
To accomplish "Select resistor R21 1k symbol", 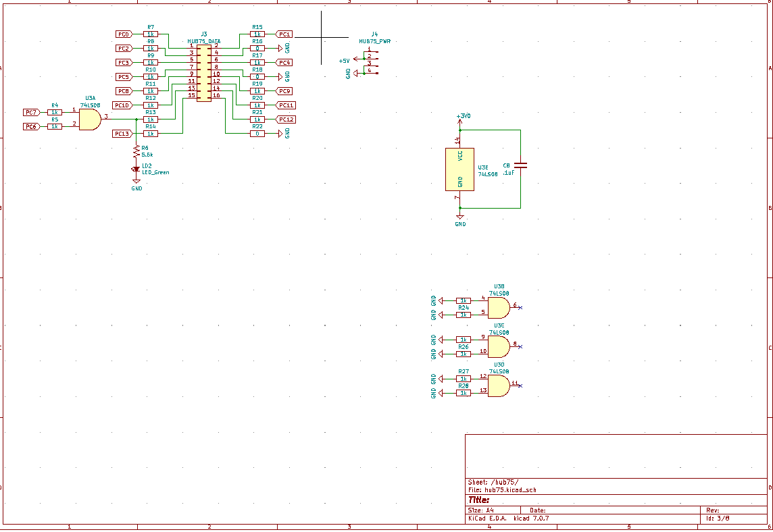I will [x=257, y=119].
